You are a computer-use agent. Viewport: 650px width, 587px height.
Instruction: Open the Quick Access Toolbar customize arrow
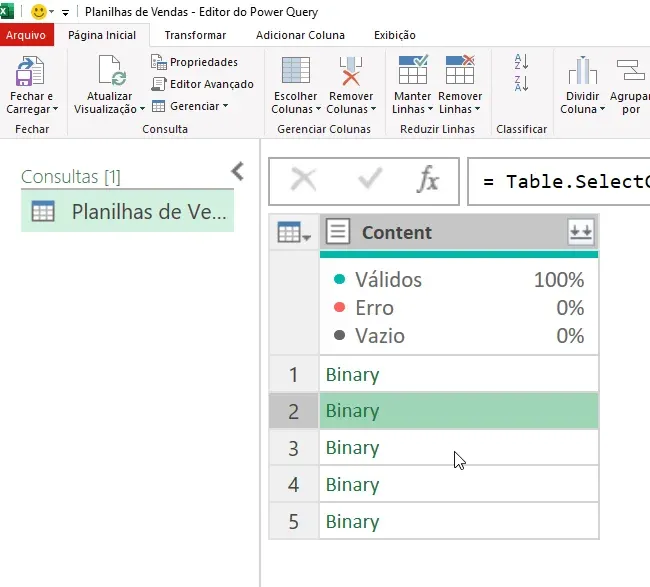(x=65, y=12)
